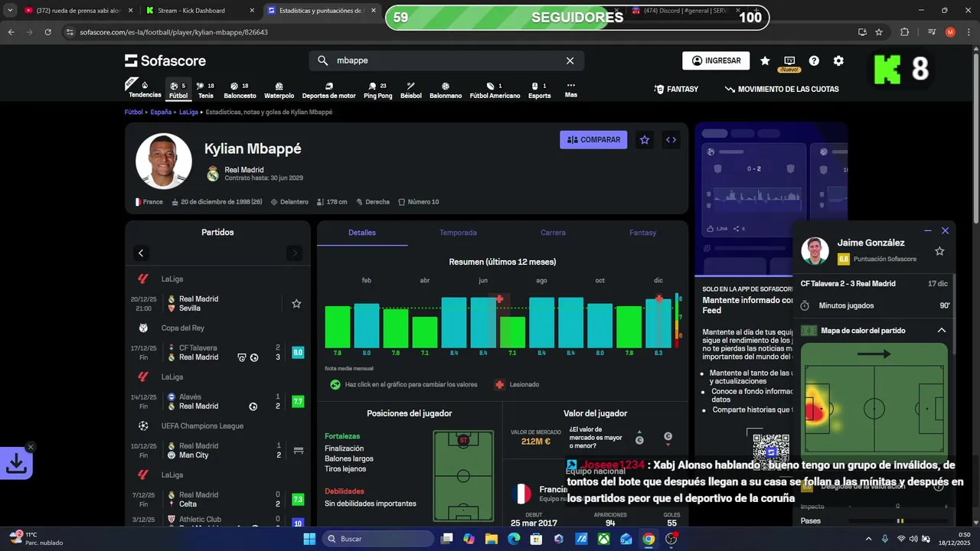Open the LaLiga breadcrumb link
Screen dimensions: 980x551
[x=188, y=112]
